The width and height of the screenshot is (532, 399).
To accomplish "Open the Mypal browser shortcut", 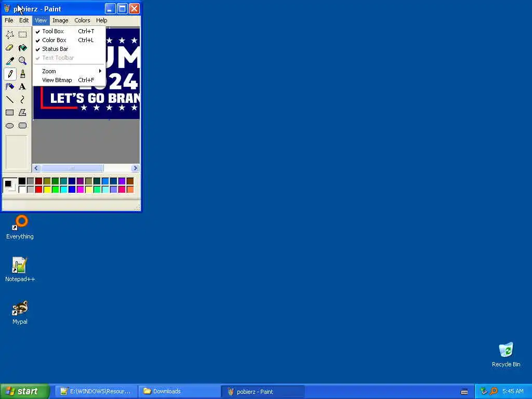I will click(20, 312).
